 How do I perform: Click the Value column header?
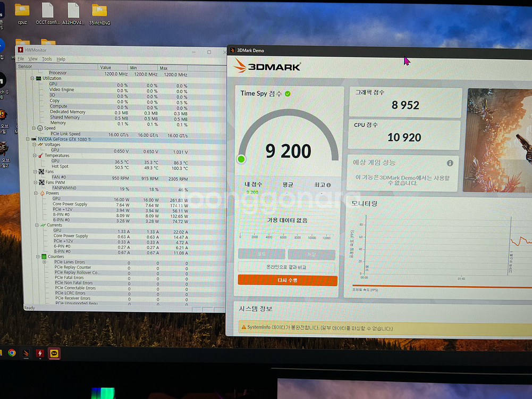(x=113, y=67)
